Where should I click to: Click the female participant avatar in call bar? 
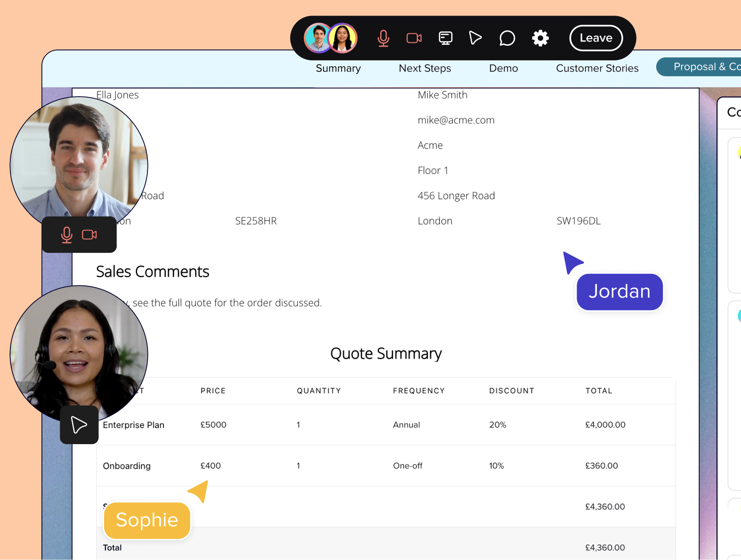(x=343, y=38)
